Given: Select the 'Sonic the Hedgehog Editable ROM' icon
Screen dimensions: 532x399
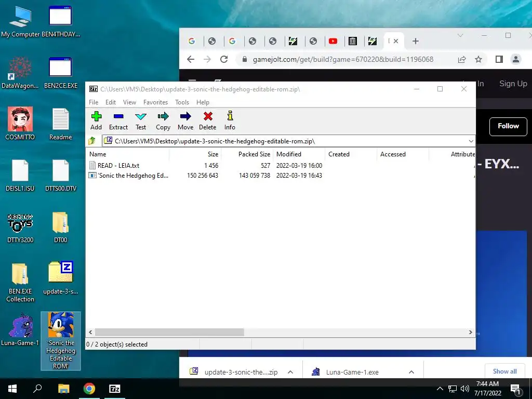Looking at the screenshot, I should (61, 341).
